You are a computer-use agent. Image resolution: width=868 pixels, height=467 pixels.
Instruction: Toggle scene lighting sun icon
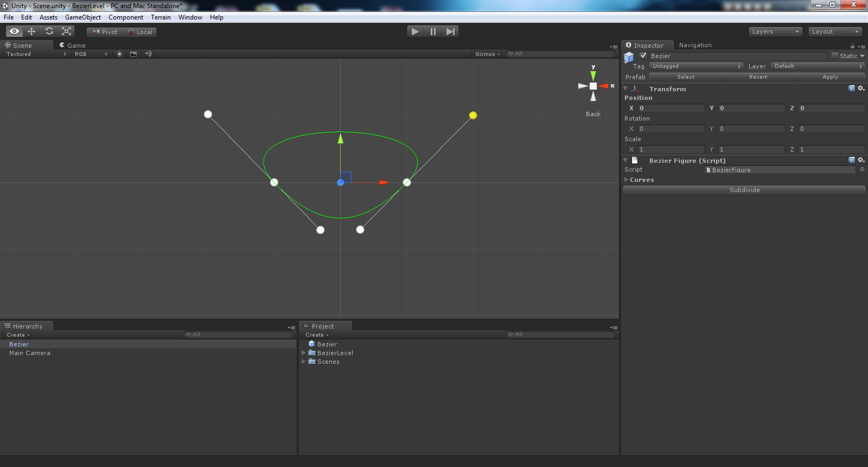(x=119, y=54)
